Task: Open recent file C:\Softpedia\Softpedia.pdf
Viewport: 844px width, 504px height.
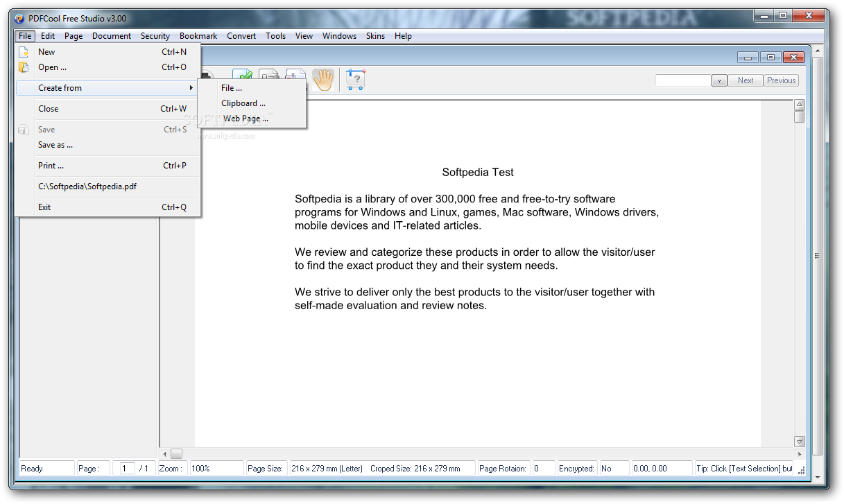Action: point(108,186)
